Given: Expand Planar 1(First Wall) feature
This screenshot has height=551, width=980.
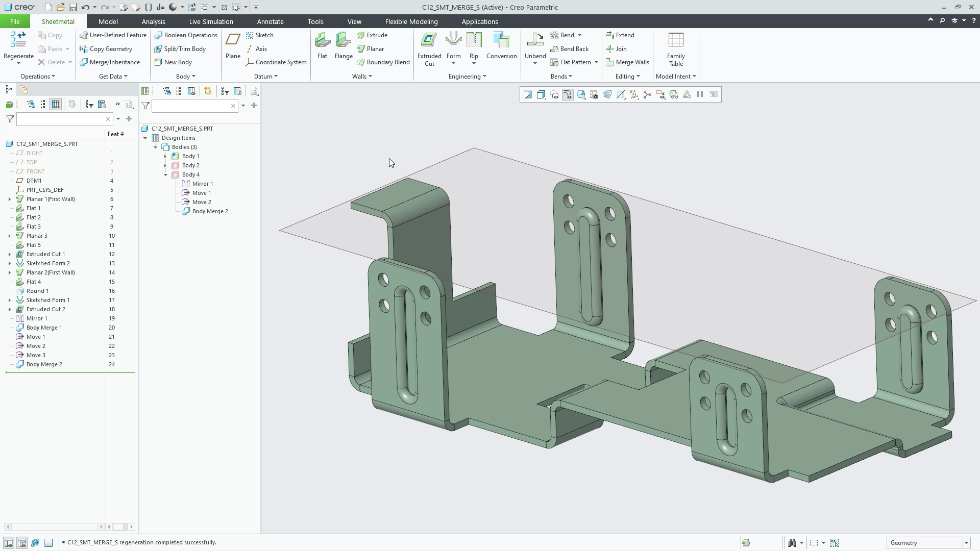Looking at the screenshot, I should pos(9,199).
